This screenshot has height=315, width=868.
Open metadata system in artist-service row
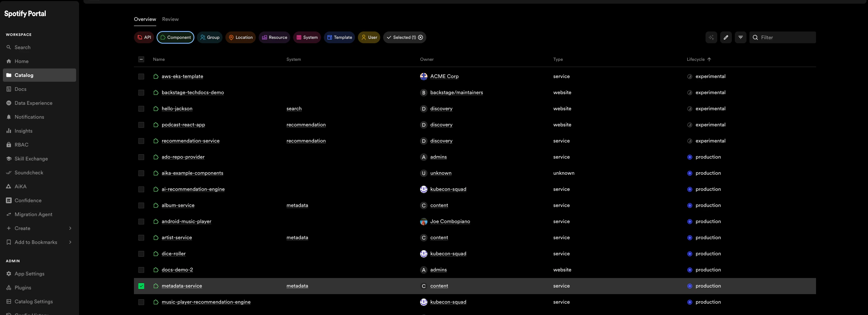pos(297,237)
